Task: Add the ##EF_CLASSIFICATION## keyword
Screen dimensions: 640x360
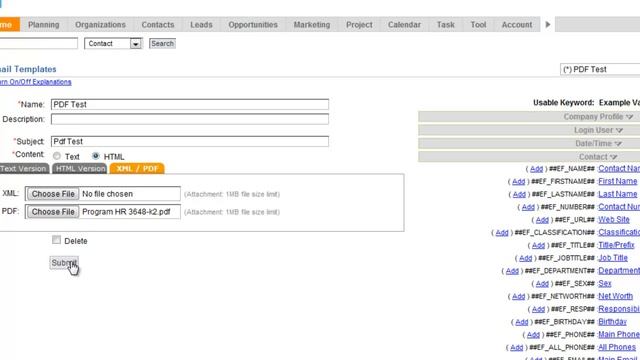Action: pos(502,233)
